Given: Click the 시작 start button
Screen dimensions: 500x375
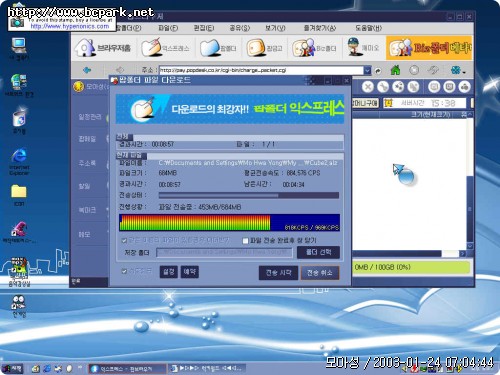Looking at the screenshot, I should (12, 368).
